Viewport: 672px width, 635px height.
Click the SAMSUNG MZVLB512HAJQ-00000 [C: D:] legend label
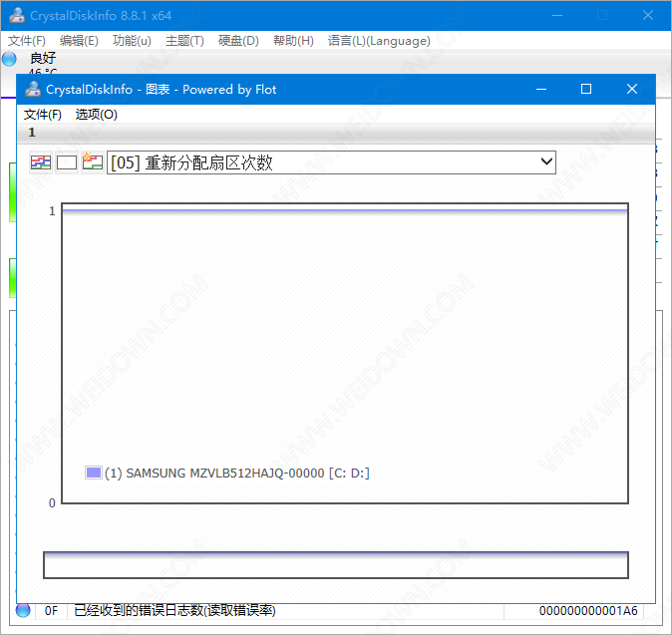(x=237, y=474)
